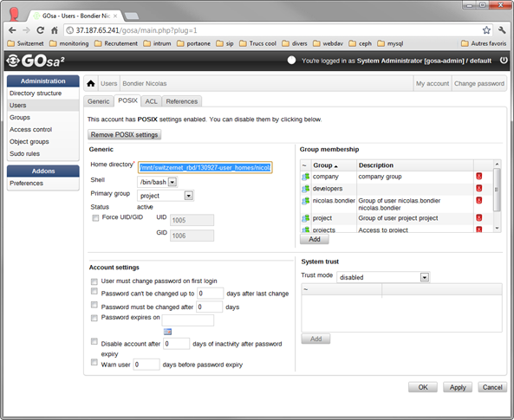This screenshot has height=420, width=514.
Task: Enable Password expires on checkbox
Action: pyautogui.click(x=94, y=318)
